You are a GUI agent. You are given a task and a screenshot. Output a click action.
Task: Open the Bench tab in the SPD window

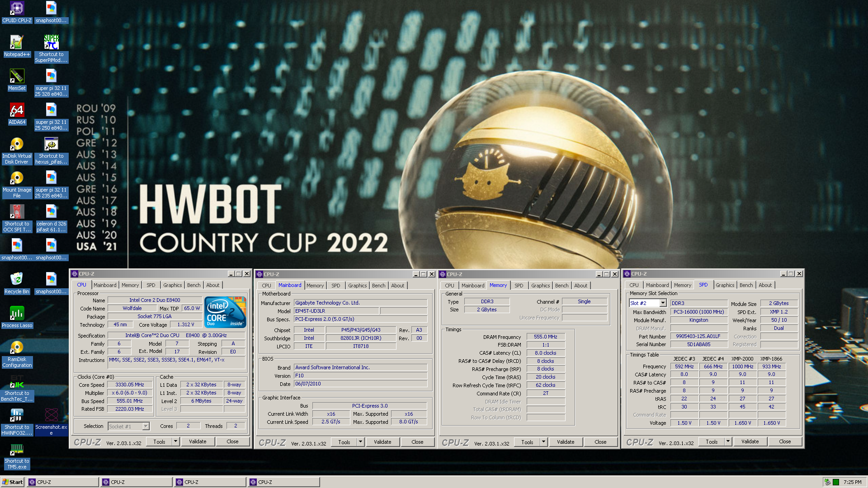(x=746, y=285)
